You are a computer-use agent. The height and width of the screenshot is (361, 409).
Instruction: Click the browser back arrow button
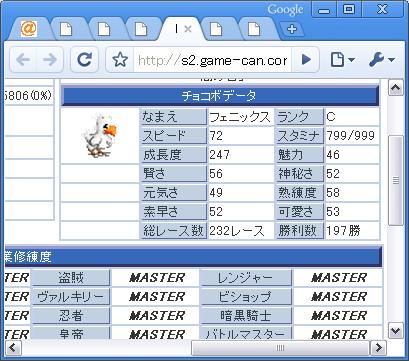point(23,60)
